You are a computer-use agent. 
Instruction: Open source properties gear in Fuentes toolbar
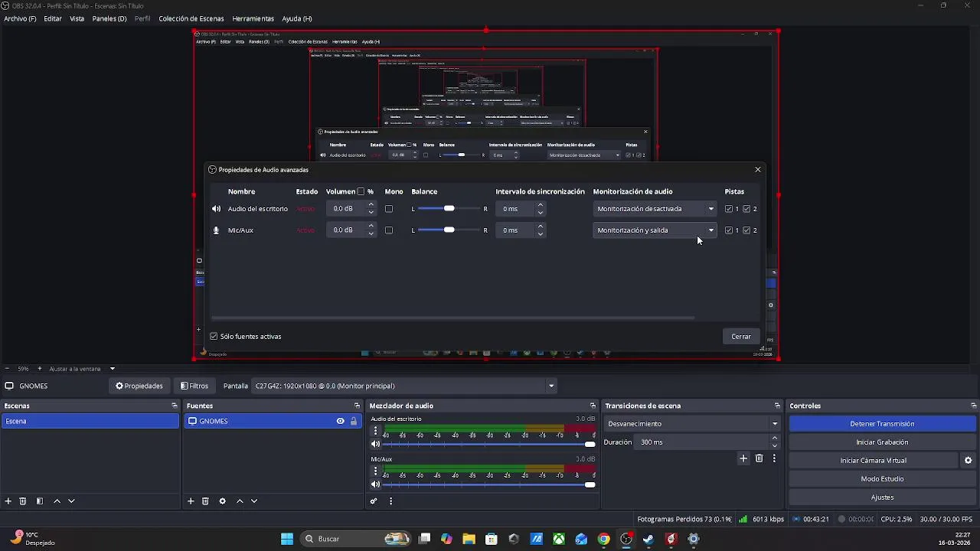pyautogui.click(x=223, y=501)
